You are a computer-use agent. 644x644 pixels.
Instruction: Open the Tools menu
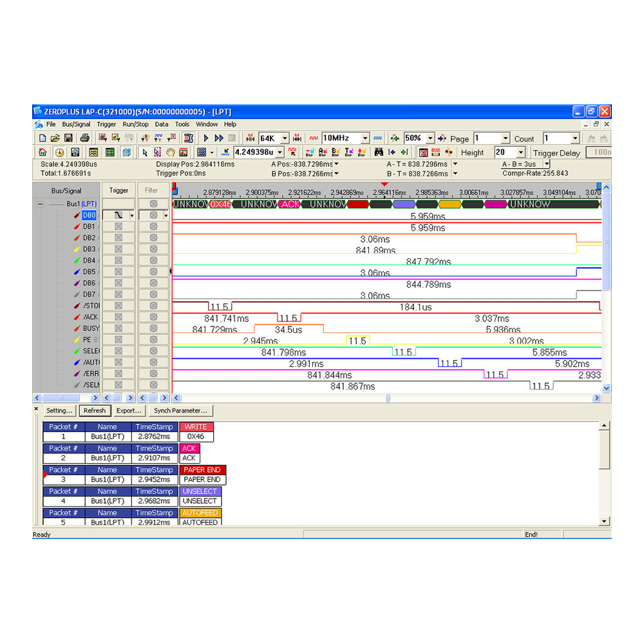click(182, 124)
